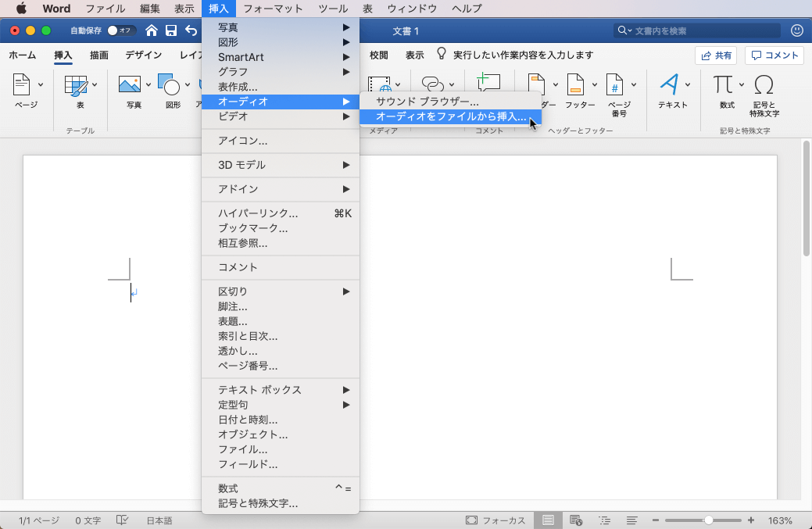Switch to outline view icon

pos(604,520)
